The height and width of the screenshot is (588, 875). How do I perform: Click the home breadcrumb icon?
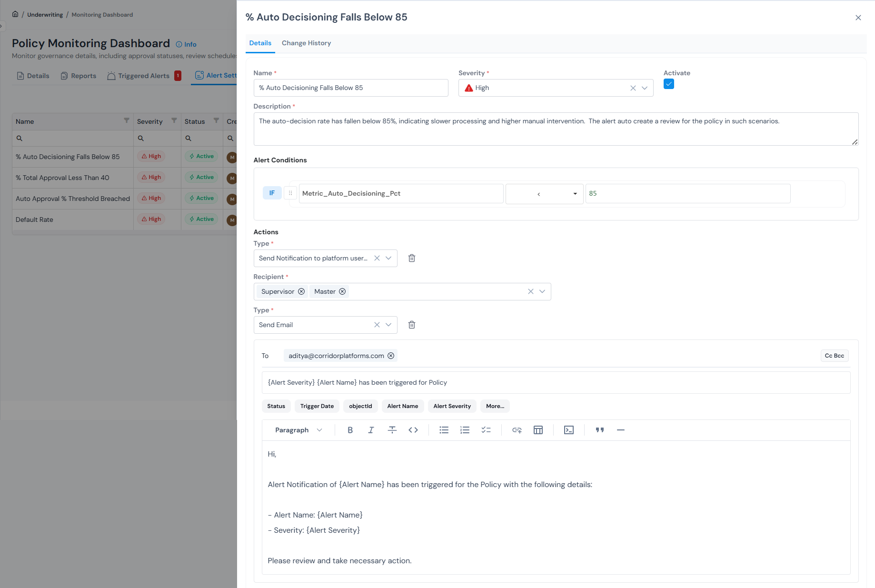click(15, 14)
